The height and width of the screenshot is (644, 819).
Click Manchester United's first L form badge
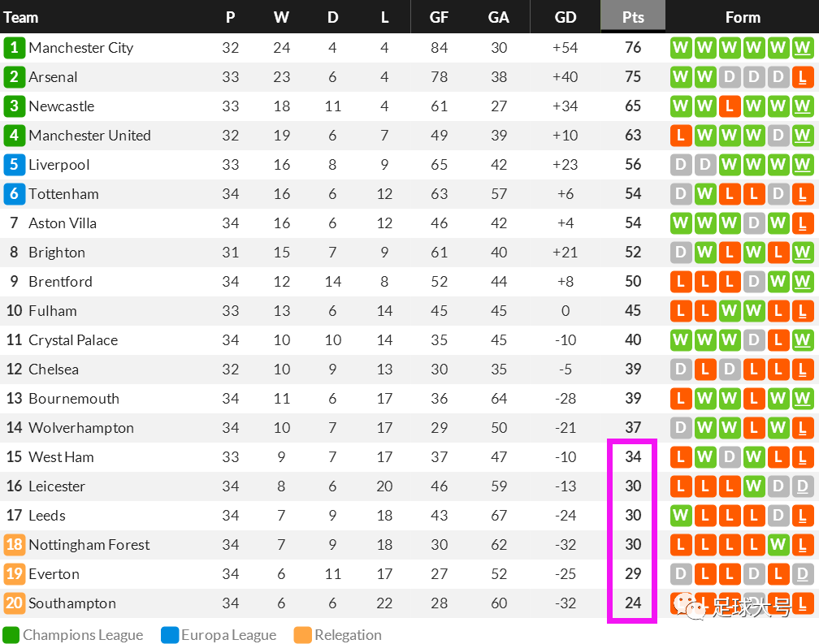[x=681, y=136]
